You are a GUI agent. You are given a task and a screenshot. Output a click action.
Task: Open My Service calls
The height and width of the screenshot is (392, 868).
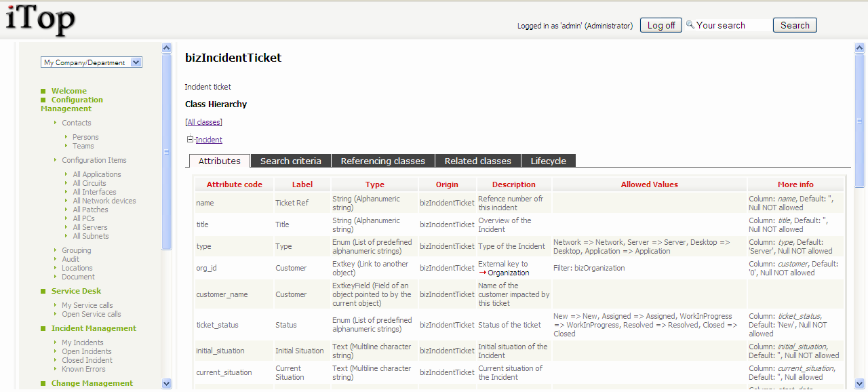pos(87,305)
